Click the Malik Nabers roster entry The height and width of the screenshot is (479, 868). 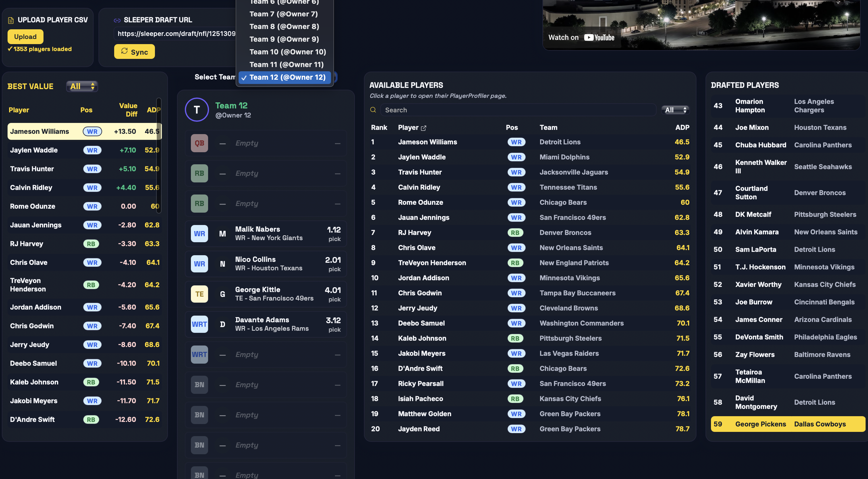coord(266,234)
